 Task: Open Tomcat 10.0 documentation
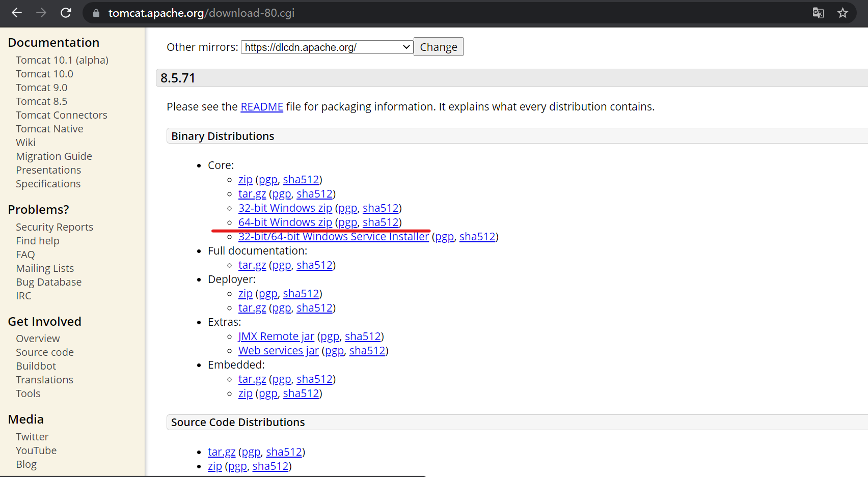[44, 74]
